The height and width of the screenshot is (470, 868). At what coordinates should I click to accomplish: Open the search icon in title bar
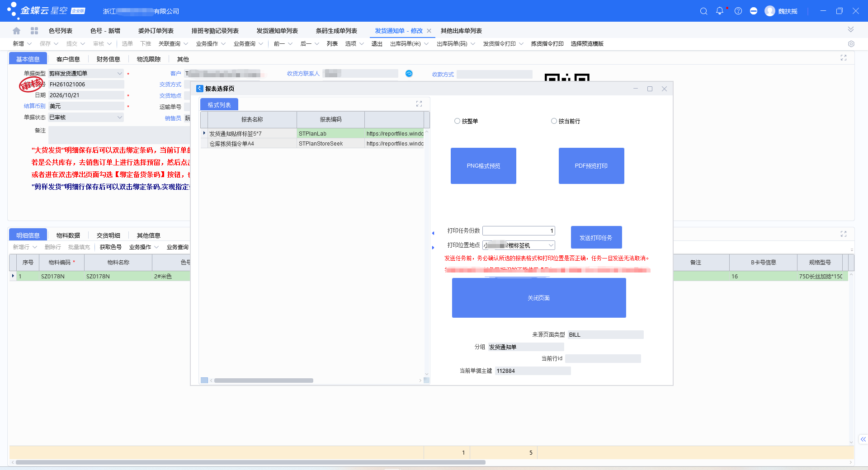click(x=703, y=11)
